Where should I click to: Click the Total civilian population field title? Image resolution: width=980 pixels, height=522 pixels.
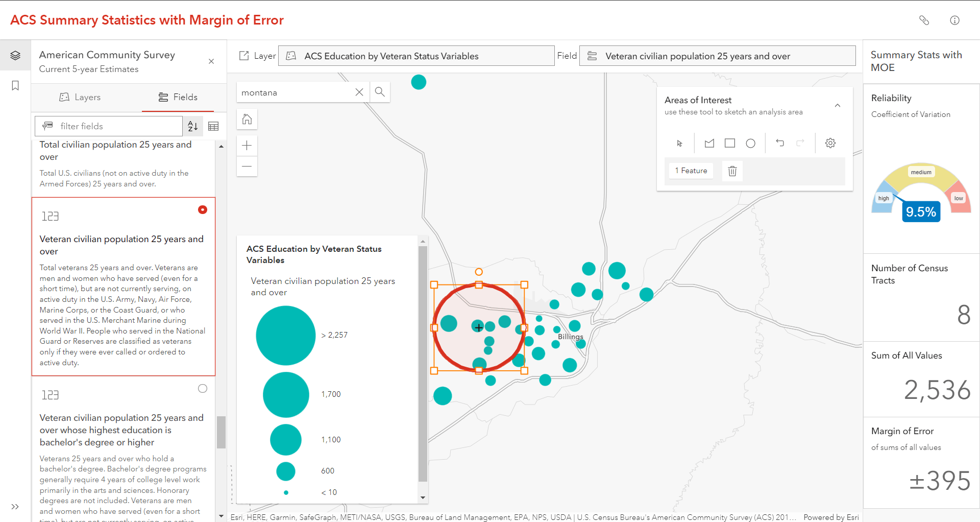(x=116, y=151)
